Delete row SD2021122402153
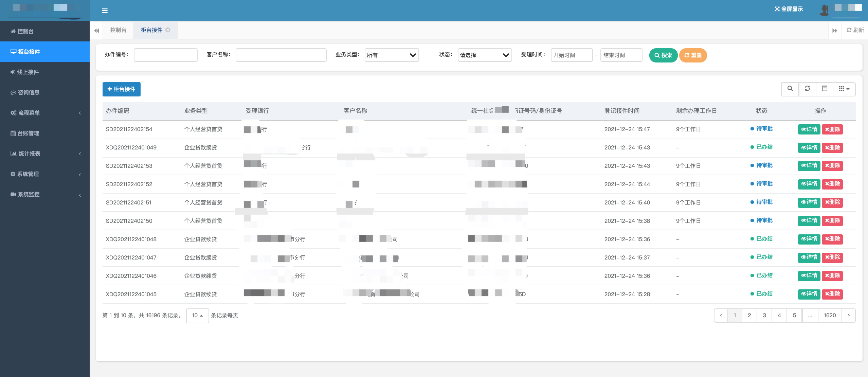This screenshot has height=377, width=868. 832,165
